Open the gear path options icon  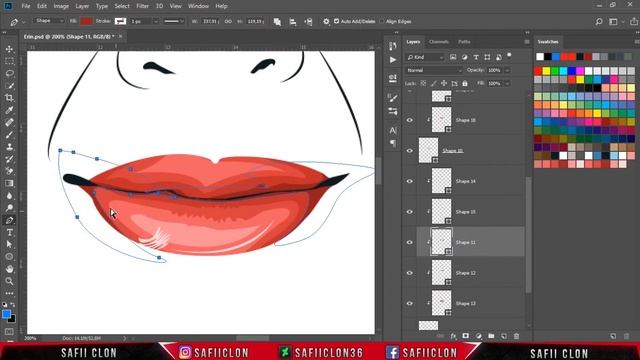tap(326, 22)
